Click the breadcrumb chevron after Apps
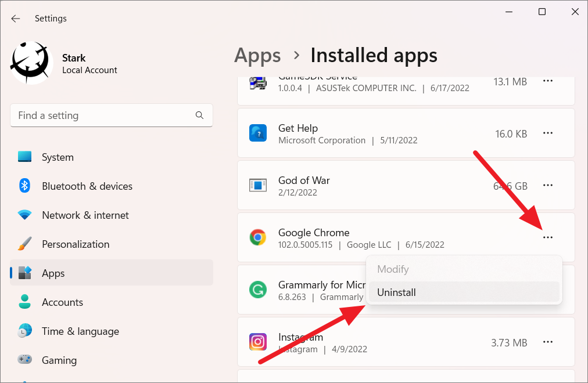 pos(297,55)
